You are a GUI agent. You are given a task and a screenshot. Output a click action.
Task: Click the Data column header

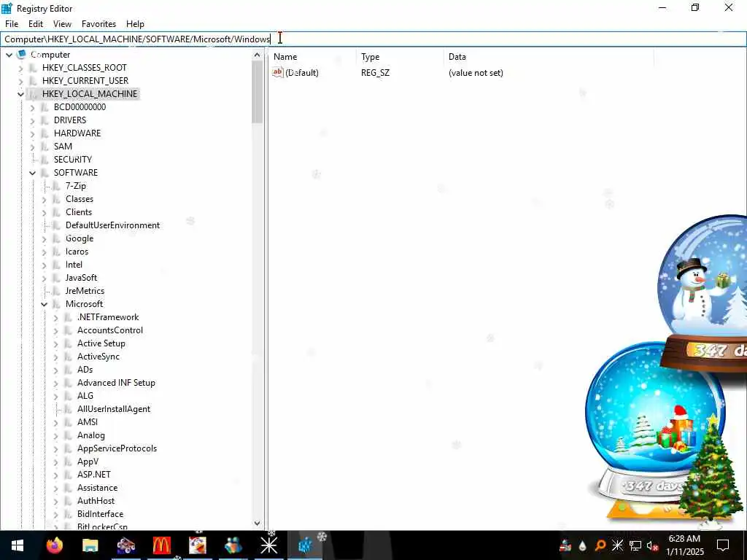coord(549,57)
